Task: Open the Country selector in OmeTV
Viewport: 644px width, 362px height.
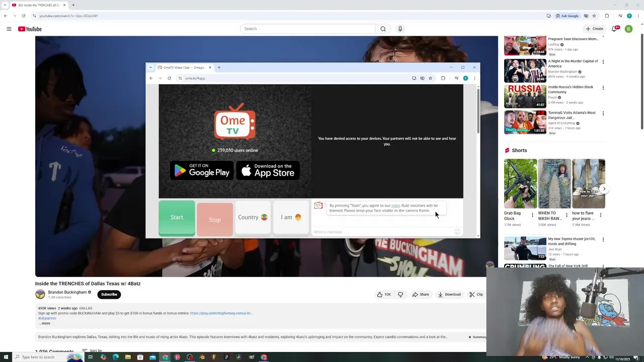Action: (253, 217)
